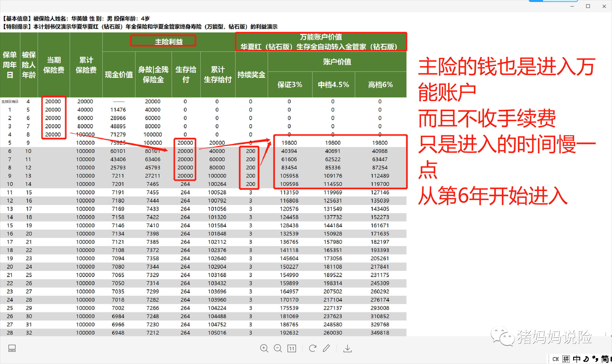The image size is (612, 364).
Task: Click the 基本信息 line with the insured's name
Action: 76,18
